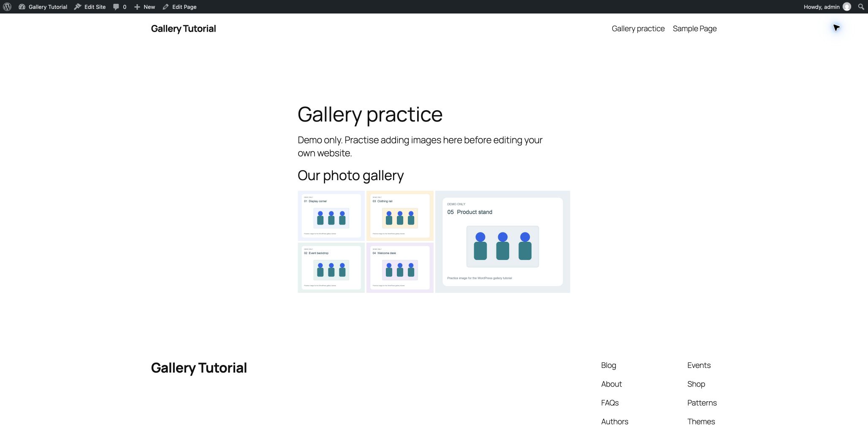The height and width of the screenshot is (446, 868).
Task: Open the Events footer link
Action: tap(699, 365)
